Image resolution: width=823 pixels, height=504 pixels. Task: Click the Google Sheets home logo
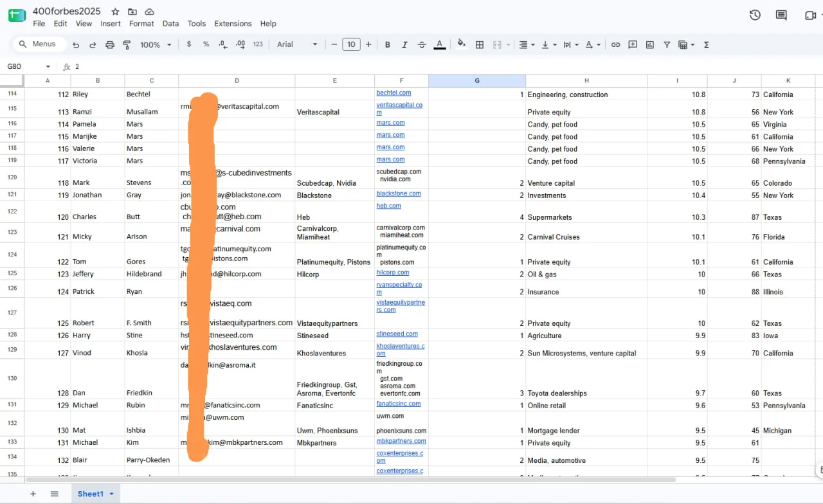(17, 15)
